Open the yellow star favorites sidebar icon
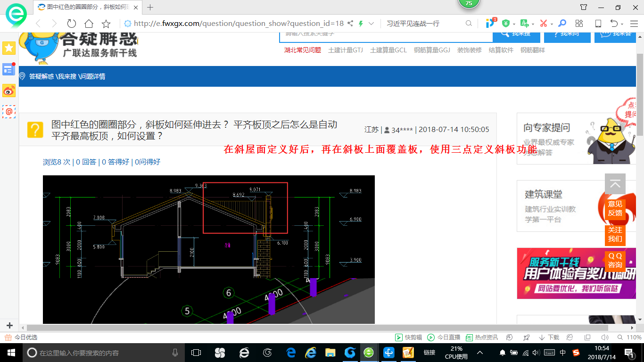The width and height of the screenshot is (644, 362). coord(9,48)
